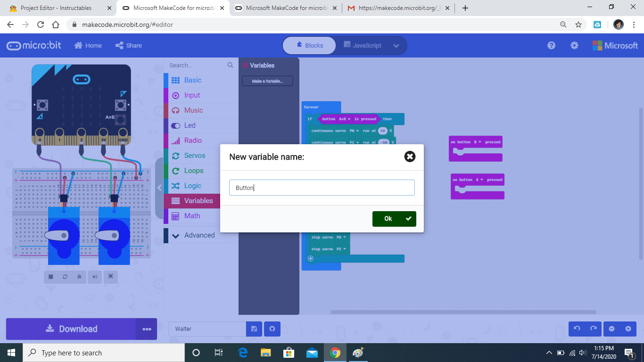
Task: Open the Help question mark menu
Action: click(x=551, y=45)
